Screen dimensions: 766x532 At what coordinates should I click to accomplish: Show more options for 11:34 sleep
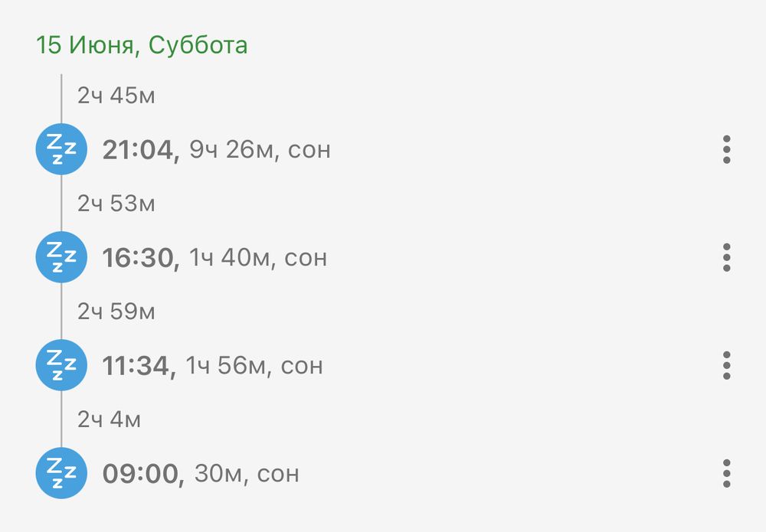(727, 365)
